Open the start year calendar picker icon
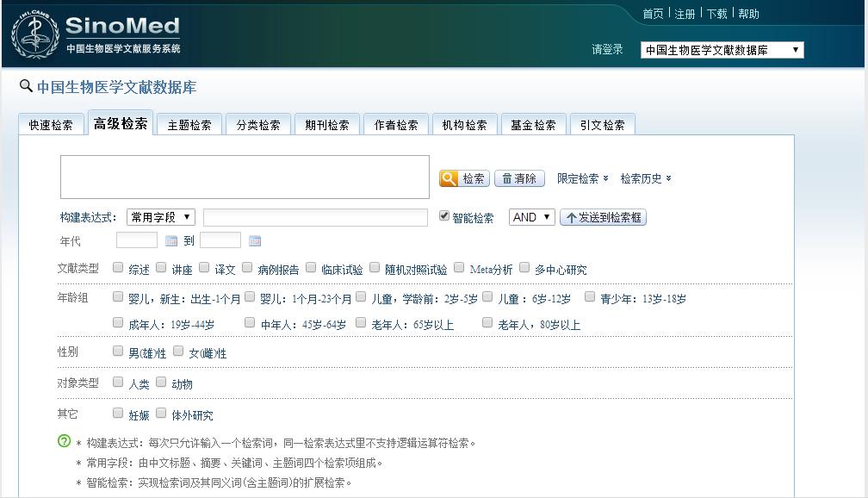 (x=171, y=241)
